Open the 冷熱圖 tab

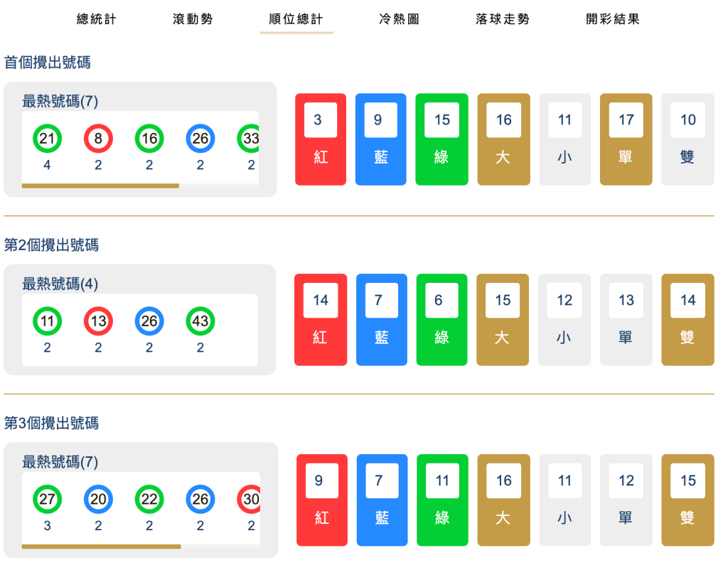pyautogui.click(x=399, y=19)
